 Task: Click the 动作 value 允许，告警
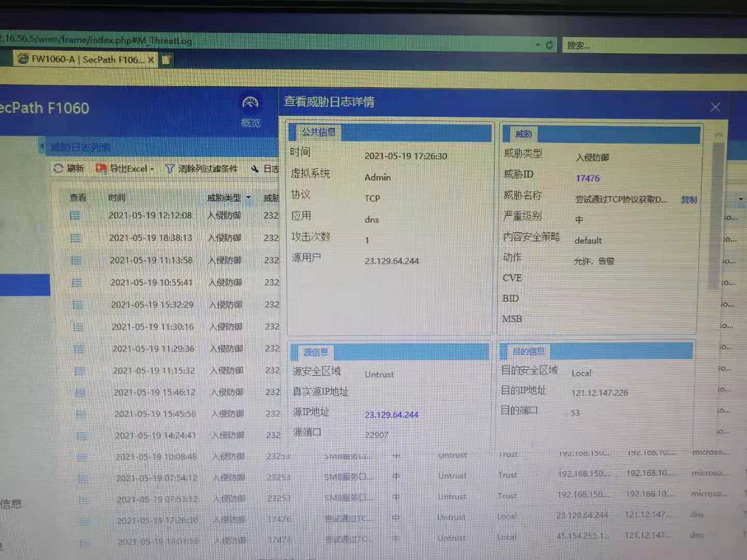(594, 261)
